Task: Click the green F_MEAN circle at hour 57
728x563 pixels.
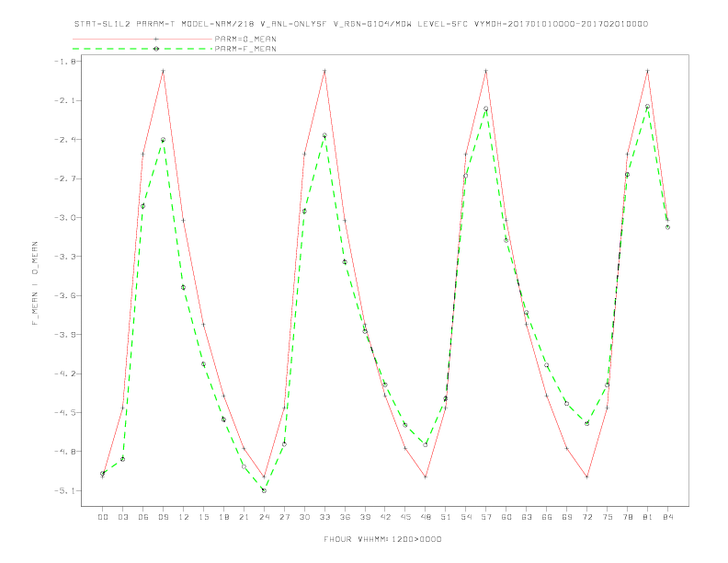Action: [x=486, y=109]
